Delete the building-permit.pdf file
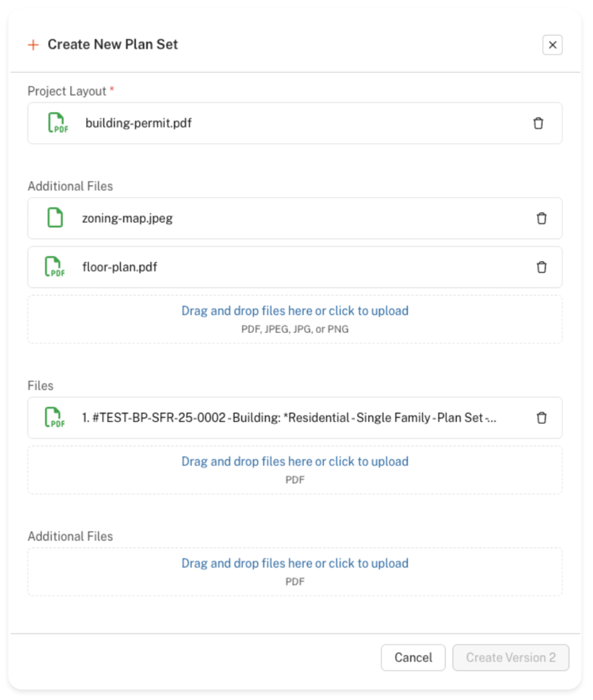The width and height of the screenshot is (593, 700). [x=538, y=123]
